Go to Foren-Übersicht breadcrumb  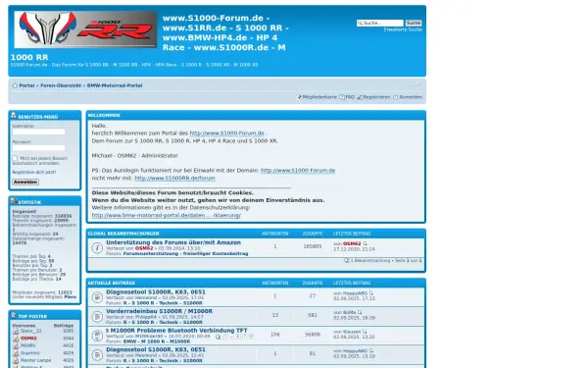61,85
